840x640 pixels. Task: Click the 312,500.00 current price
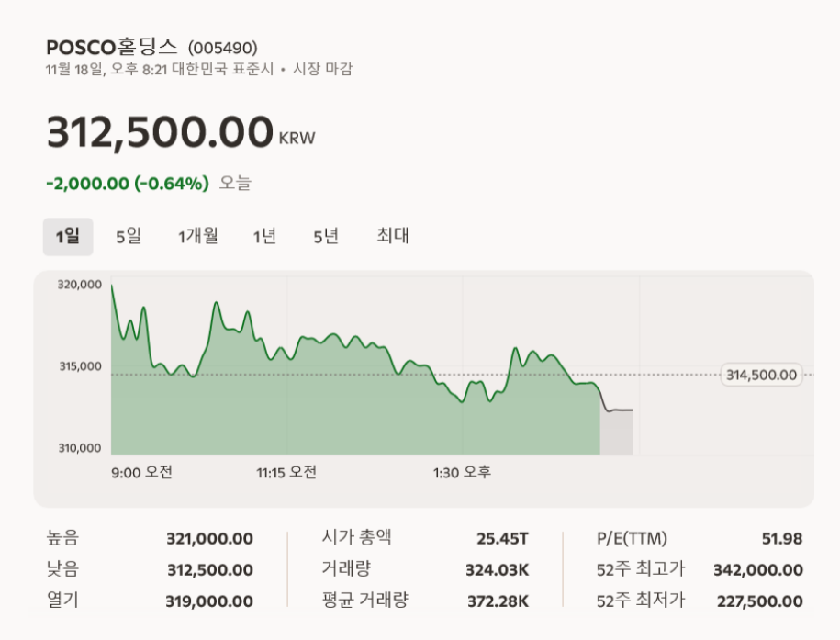tap(160, 131)
